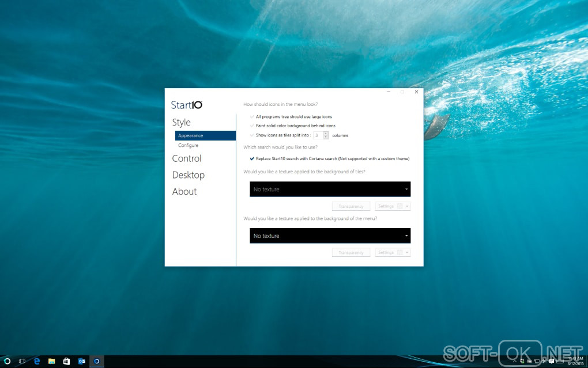The height and width of the screenshot is (368, 588).
Task: Open the touch keyboard tray icon
Action: (560, 361)
